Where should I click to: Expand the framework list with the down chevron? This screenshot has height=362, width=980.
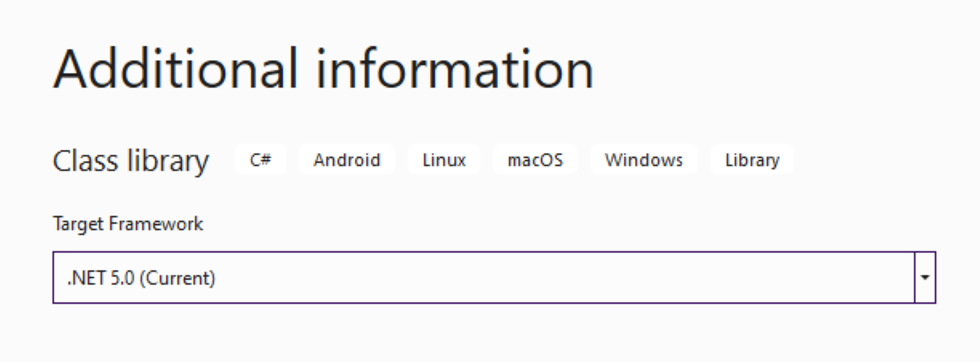(926, 277)
